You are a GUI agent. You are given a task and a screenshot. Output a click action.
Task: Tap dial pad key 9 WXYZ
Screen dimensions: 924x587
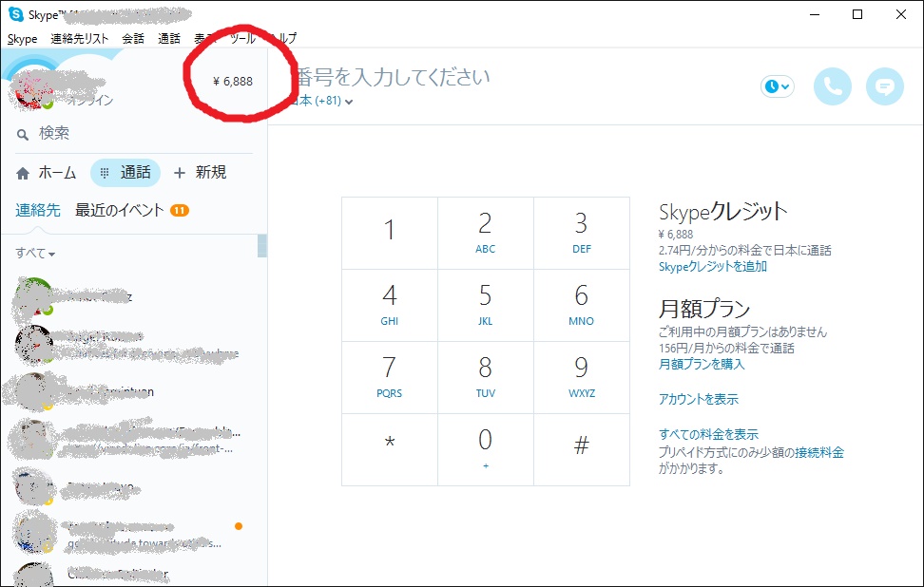(582, 377)
